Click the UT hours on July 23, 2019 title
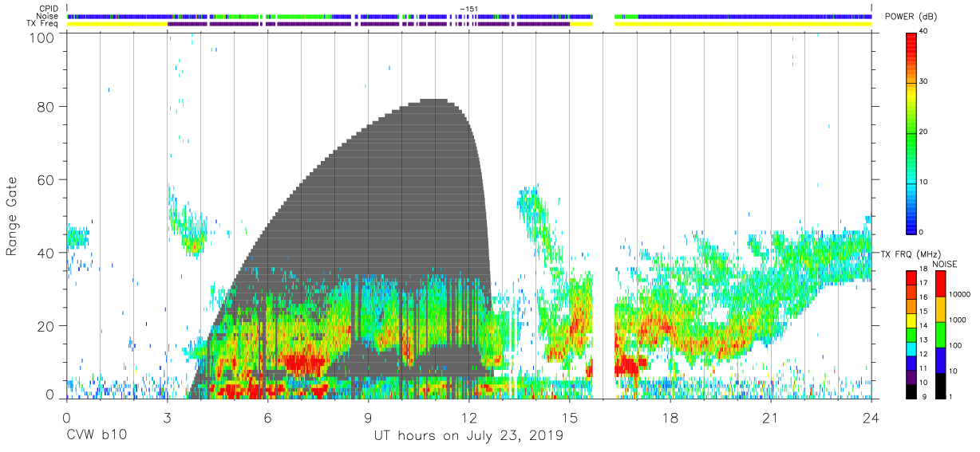The image size is (980, 452). point(469,436)
